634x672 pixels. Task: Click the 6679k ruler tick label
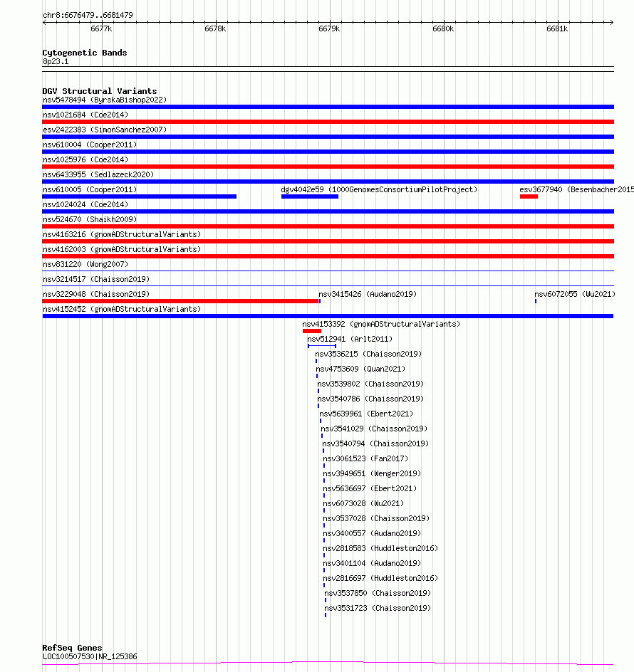(x=329, y=28)
